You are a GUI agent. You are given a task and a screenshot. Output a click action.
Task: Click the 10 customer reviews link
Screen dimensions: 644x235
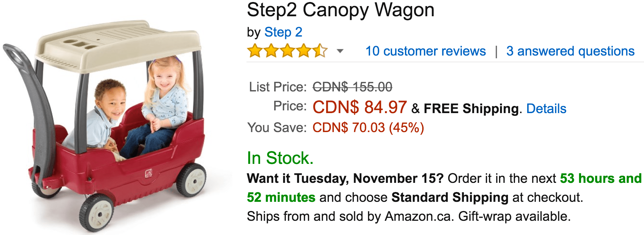[x=426, y=51]
